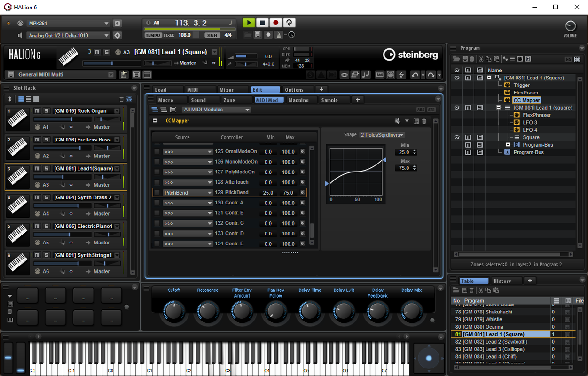Solo slot 5 ElectricPiano1
The width and height of the screenshot is (588, 376).
coord(46,226)
